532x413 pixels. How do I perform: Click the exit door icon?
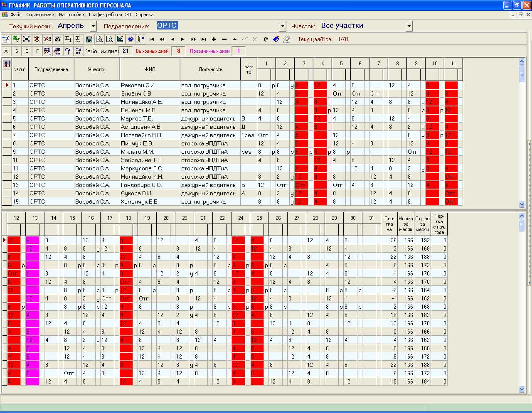click(x=141, y=39)
